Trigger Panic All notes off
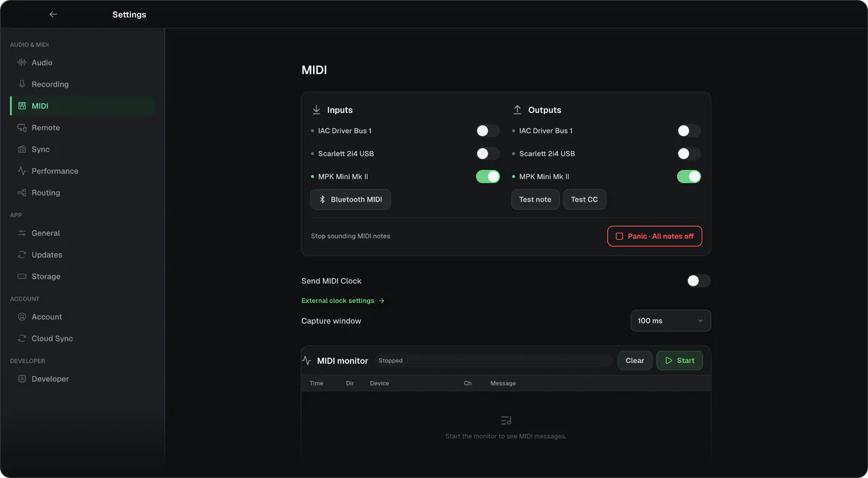 pyautogui.click(x=655, y=236)
